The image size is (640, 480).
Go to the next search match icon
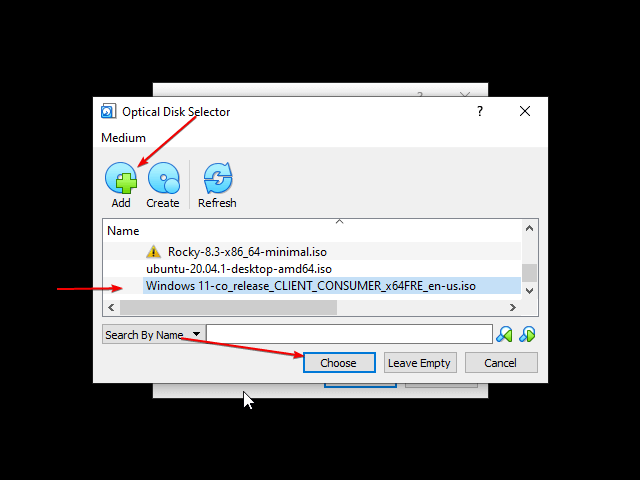pyautogui.click(x=527, y=334)
